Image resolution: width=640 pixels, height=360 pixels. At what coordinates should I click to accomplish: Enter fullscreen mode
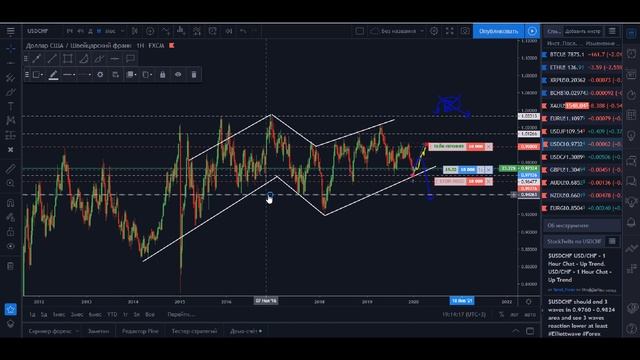(449, 31)
